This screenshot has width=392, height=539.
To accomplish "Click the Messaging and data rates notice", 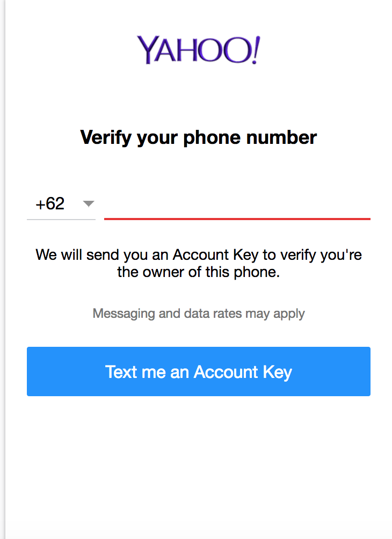I will tap(198, 313).
